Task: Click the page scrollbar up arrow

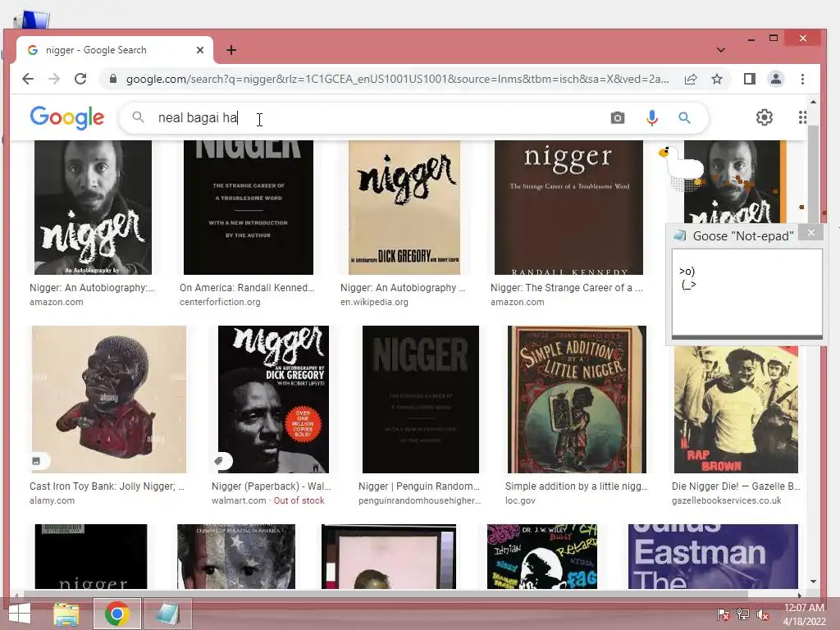Action: (x=813, y=102)
